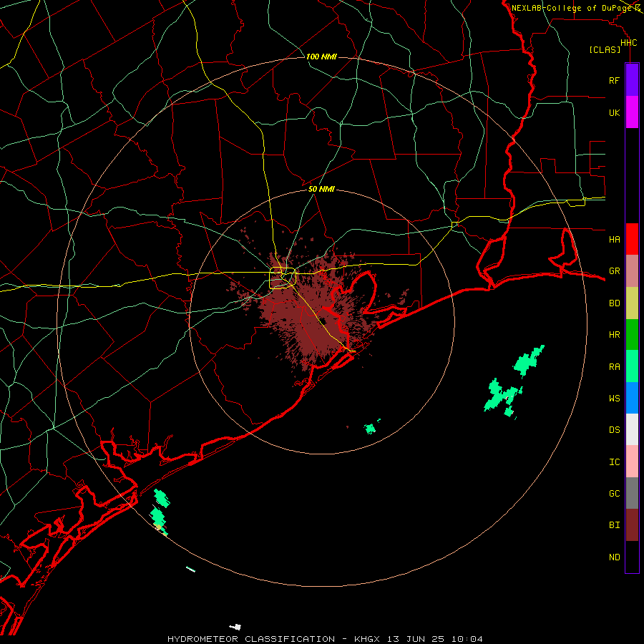
Task: Click the GC gray legend swatch
Action: click(x=632, y=493)
